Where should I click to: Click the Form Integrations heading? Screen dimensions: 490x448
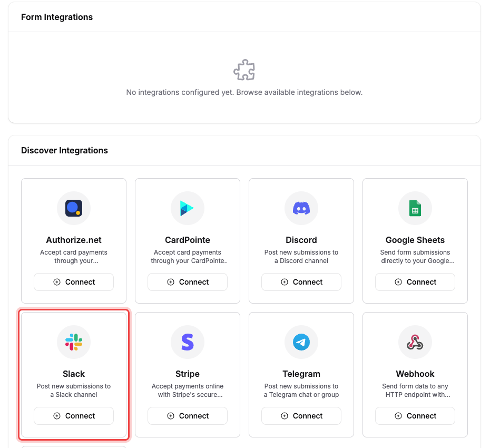(x=57, y=17)
